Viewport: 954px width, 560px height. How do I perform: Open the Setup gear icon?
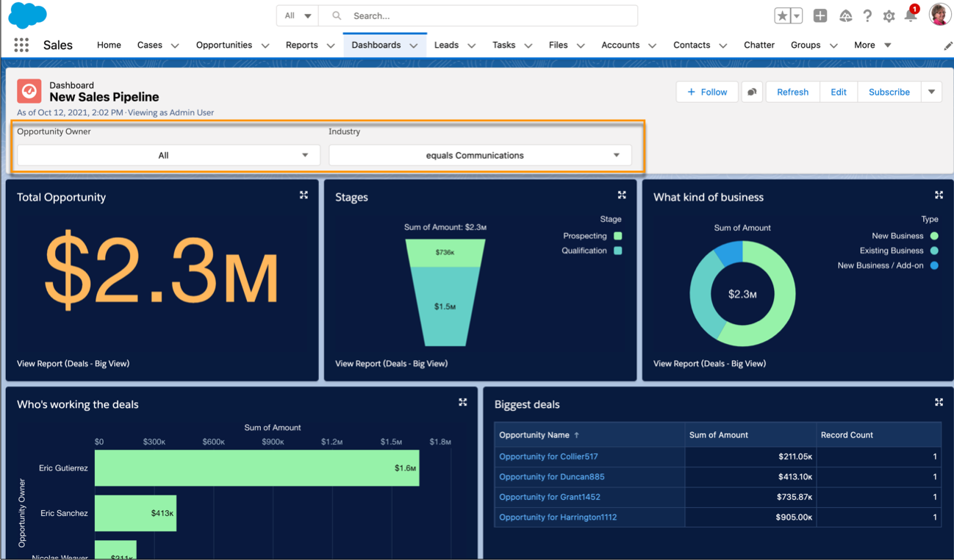pyautogui.click(x=889, y=15)
